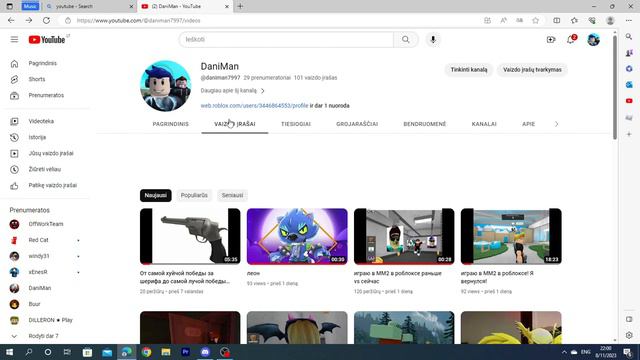Click the search magnifier button
Viewport: 640px width, 360px height.
click(405, 40)
